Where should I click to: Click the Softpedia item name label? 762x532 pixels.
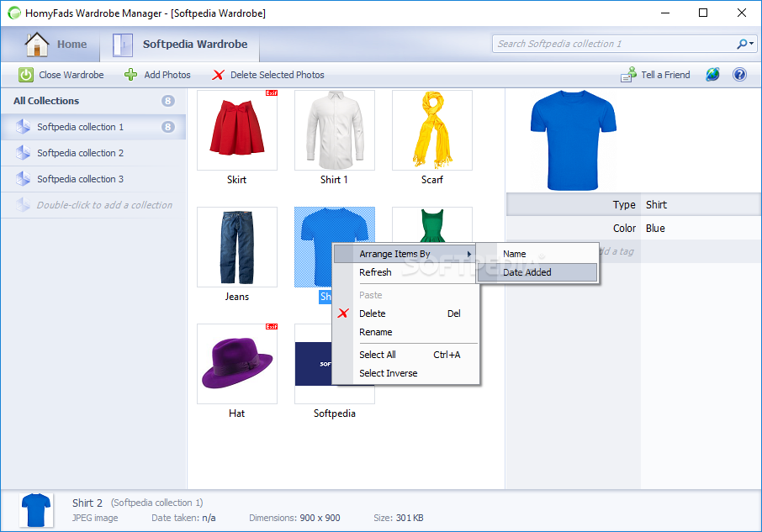click(x=335, y=413)
